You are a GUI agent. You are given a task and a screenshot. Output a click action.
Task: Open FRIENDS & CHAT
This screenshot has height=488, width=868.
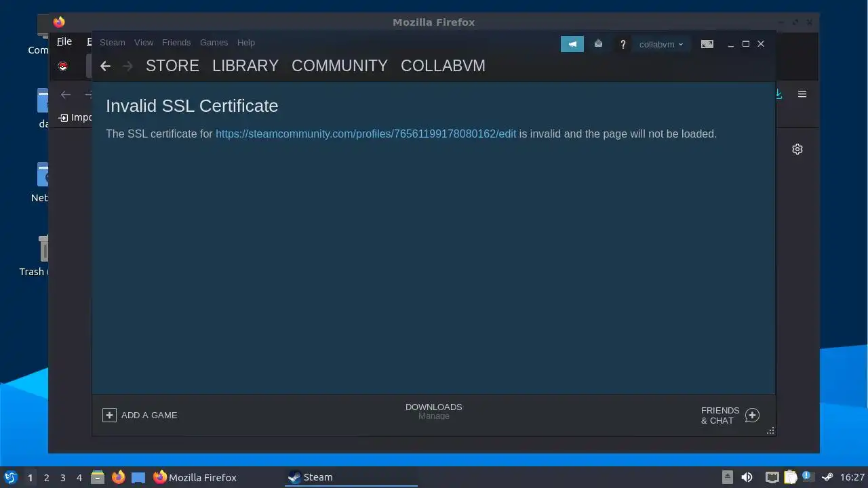[x=720, y=415]
